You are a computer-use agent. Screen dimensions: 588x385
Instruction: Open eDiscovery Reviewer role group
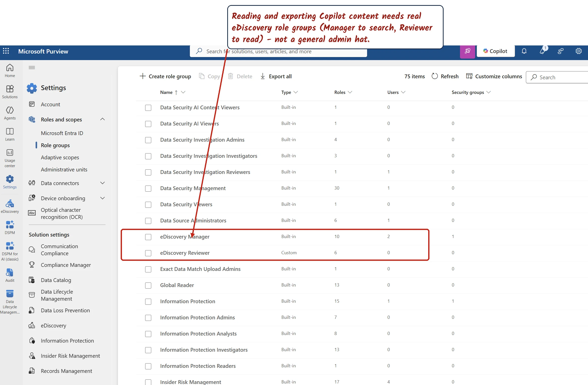point(185,253)
